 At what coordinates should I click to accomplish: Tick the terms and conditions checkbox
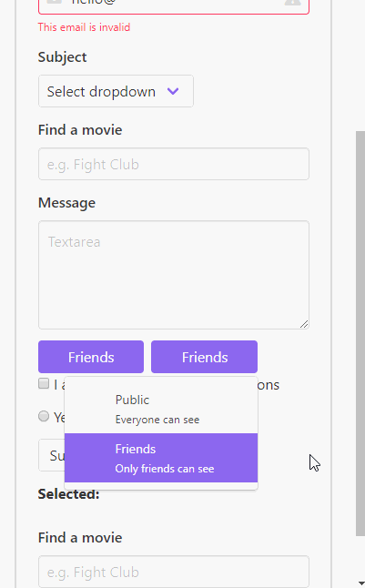click(x=44, y=383)
